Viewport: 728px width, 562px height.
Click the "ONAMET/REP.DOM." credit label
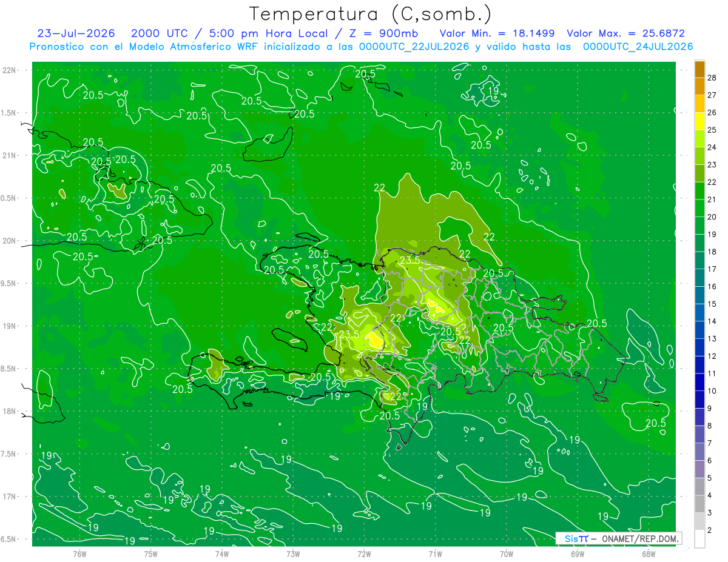pyautogui.click(x=639, y=538)
